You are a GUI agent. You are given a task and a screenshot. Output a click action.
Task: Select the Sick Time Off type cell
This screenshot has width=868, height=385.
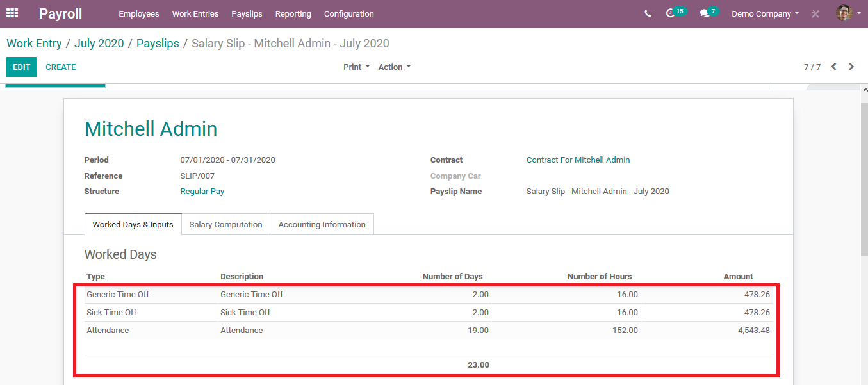point(111,312)
